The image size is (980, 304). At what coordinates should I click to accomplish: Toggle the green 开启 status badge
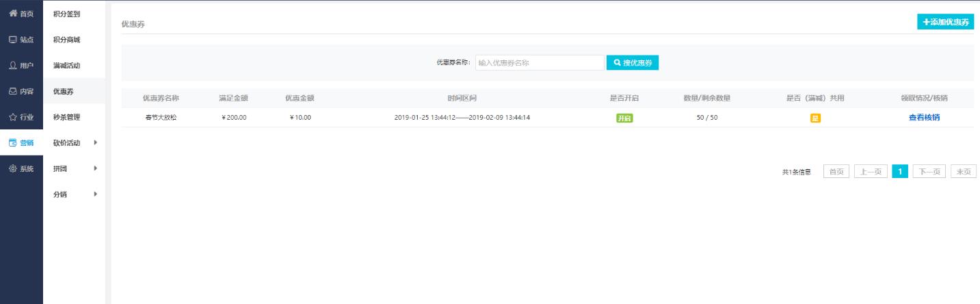click(624, 118)
